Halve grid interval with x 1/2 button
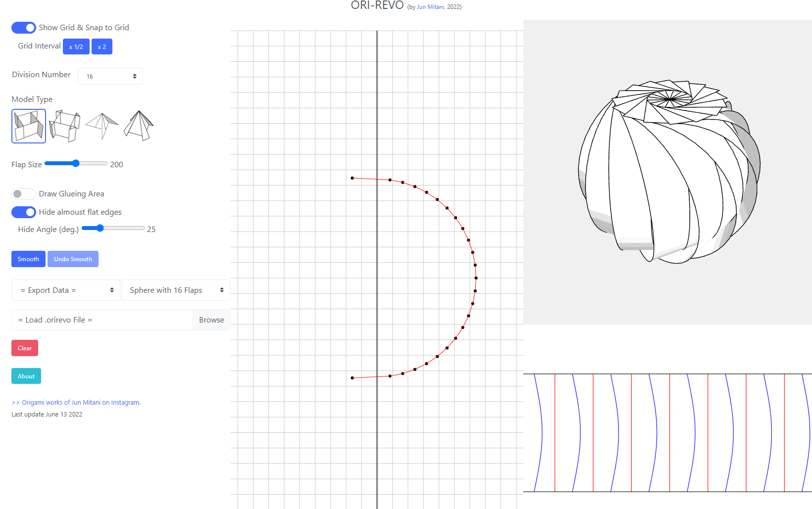The width and height of the screenshot is (812, 509). pos(76,46)
